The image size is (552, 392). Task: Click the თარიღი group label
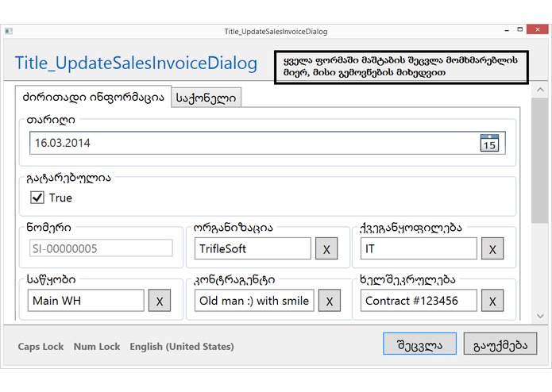51,120
